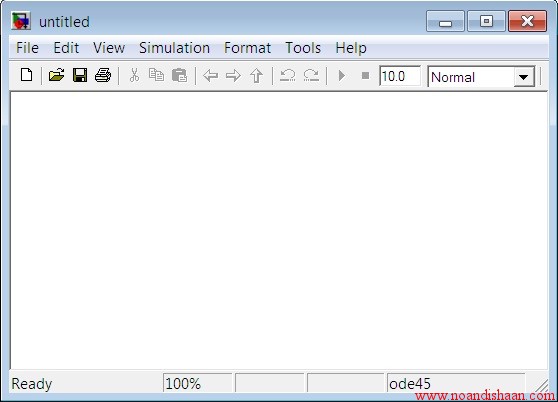
Task: Stop simulation with square stop button
Action: tap(365, 75)
